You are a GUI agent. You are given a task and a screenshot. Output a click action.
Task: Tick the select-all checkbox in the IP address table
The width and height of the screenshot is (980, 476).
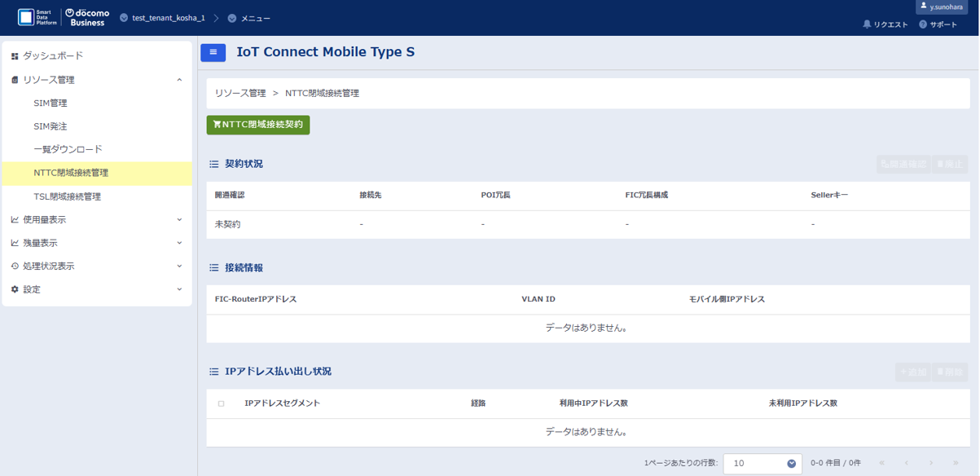pos(221,403)
